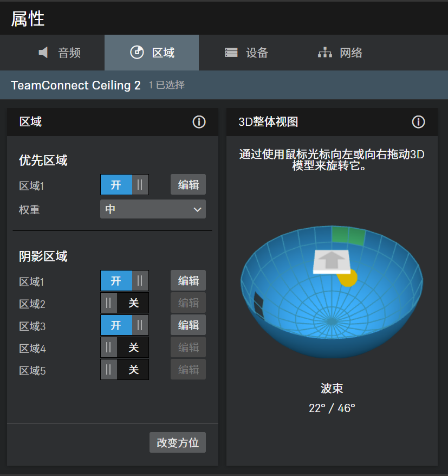Disable shadow 区域3 switch
Viewport: 448px width, 476px height.
pyautogui.click(x=125, y=325)
